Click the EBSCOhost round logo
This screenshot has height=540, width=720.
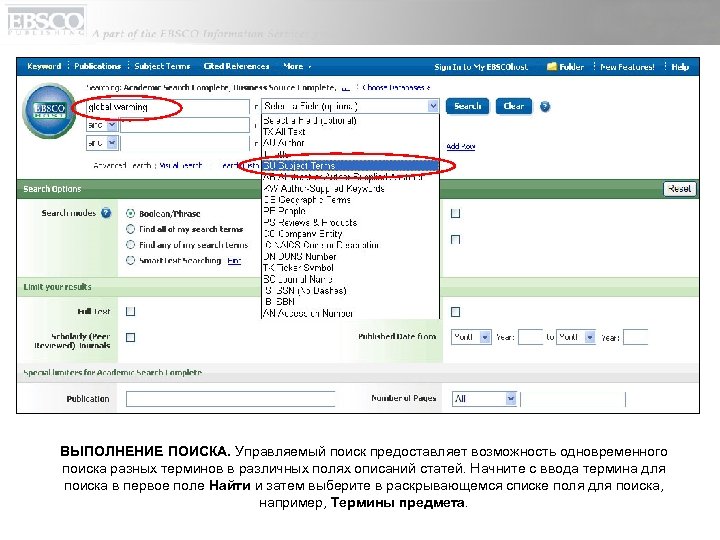click(49, 111)
